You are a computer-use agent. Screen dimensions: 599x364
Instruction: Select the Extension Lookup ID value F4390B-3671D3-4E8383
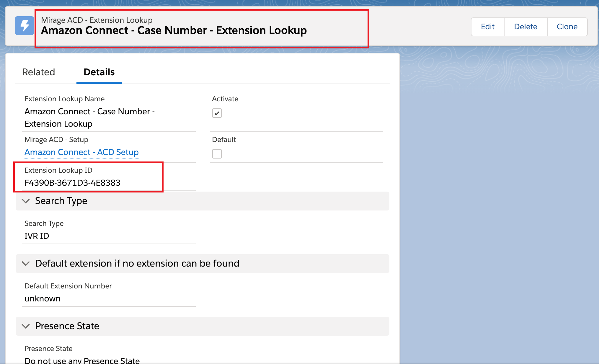coord(72,183)
